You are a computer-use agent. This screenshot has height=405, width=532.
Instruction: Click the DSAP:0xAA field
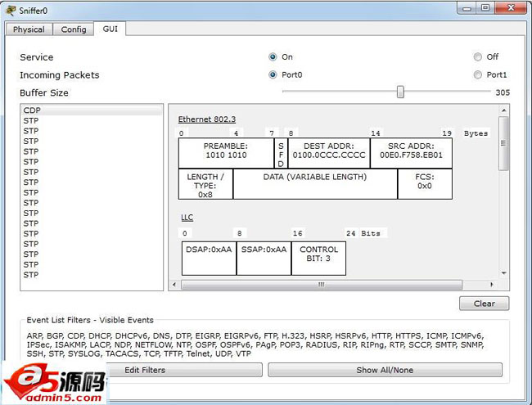point(209,258)
